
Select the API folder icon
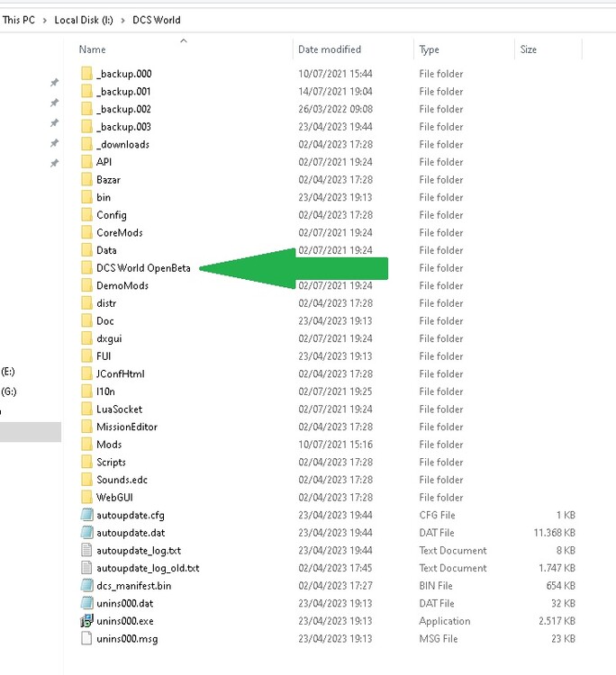coord(86,162)
